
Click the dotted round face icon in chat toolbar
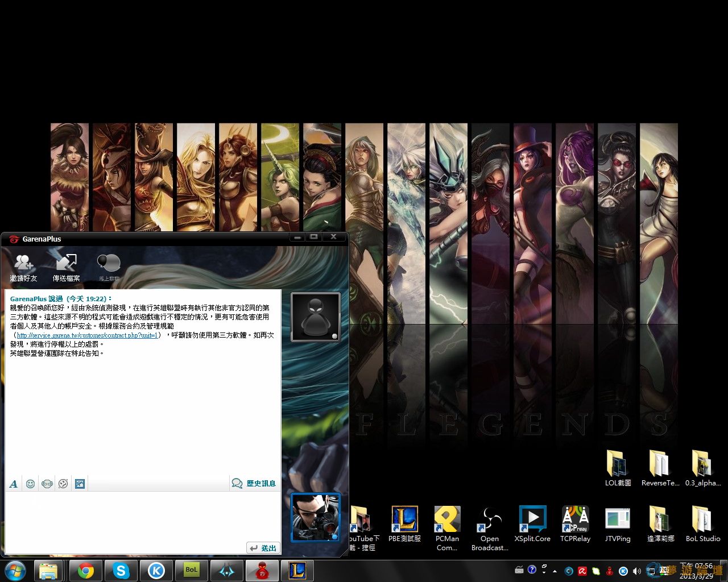point(63,484)
